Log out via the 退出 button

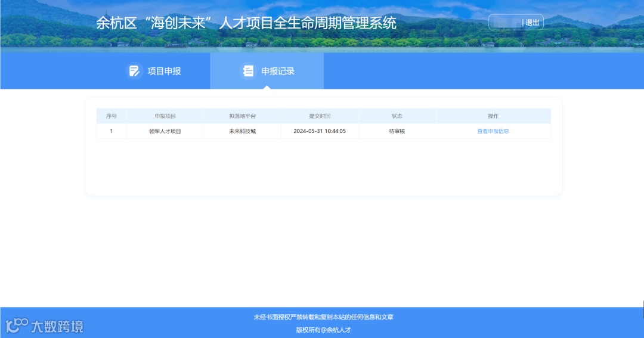pyautogui.click(x=532, y=23)
